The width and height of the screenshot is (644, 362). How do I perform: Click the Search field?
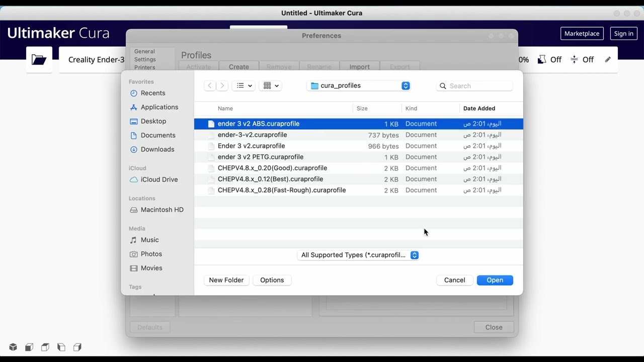(475, 86)
